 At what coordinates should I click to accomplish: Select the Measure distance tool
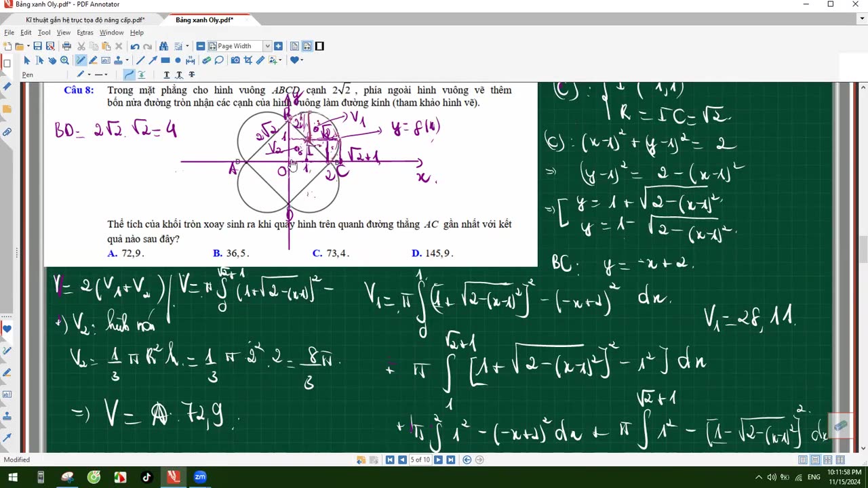[x=191, y=60]
